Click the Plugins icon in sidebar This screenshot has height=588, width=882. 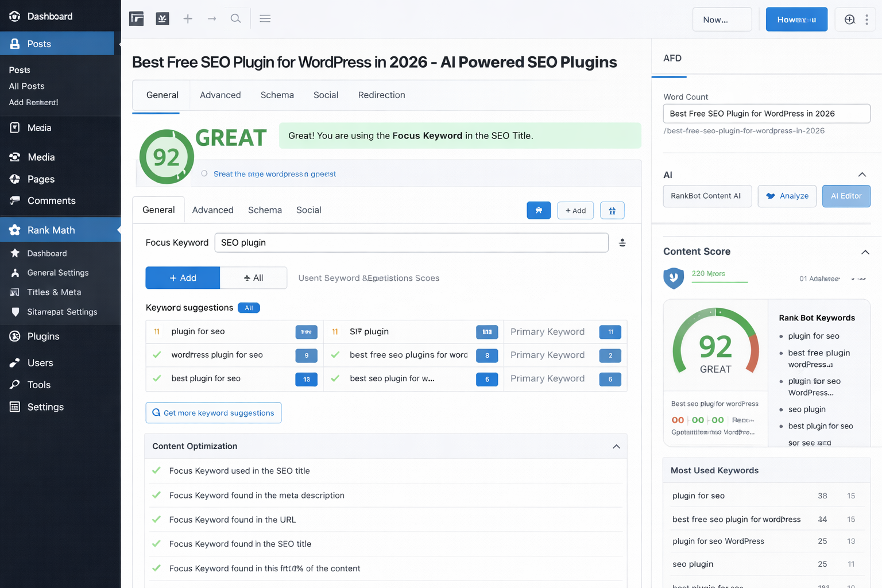point(15,336)
